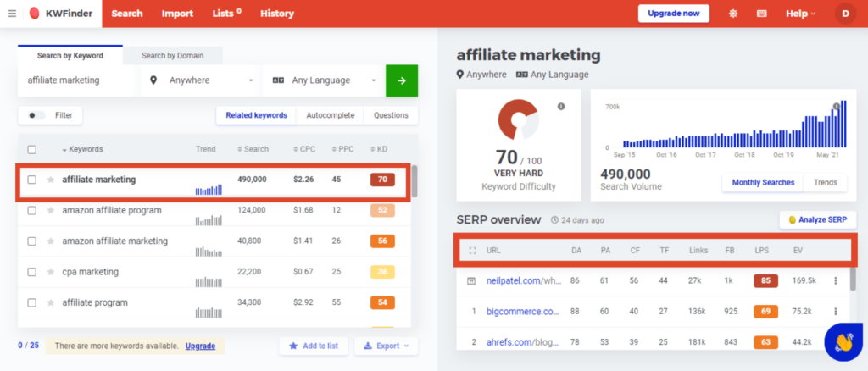This screenshot has height=371, width=868.
Task: Open the Any Language dropdown
Action: (324, 80)
